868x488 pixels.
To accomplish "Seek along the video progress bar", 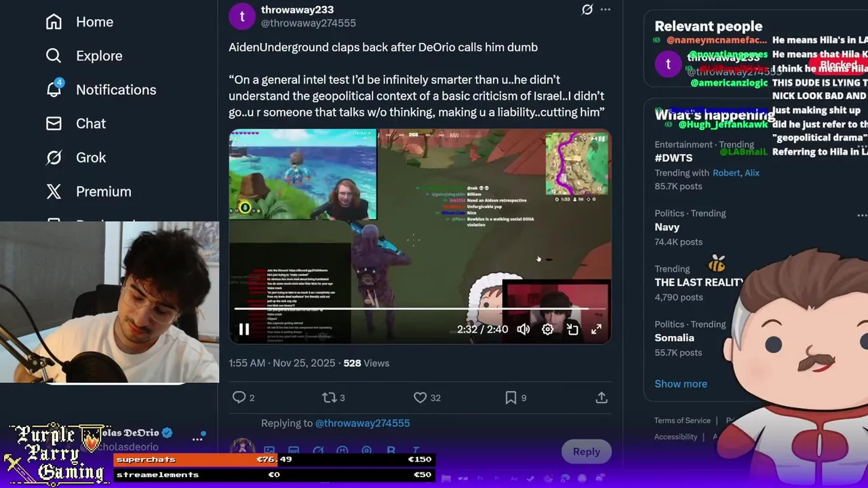I will (x=420, y=309).
